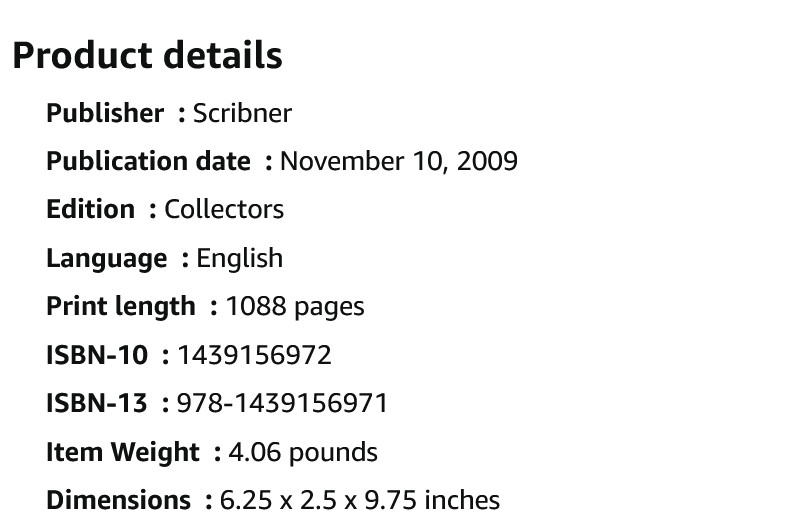Select the Language label
This screenshot has height=527, width=789.
(x=107, y=259)
